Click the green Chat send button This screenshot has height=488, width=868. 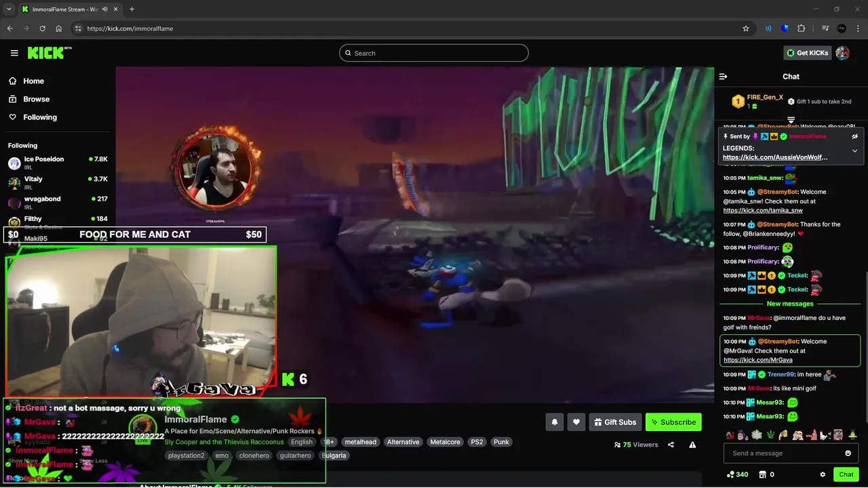click(846, 474)
